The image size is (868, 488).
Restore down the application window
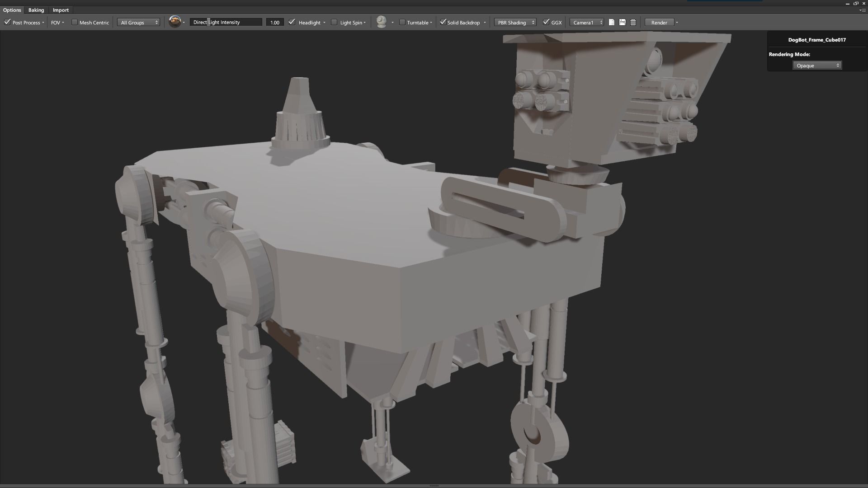[x=856, y=3]
